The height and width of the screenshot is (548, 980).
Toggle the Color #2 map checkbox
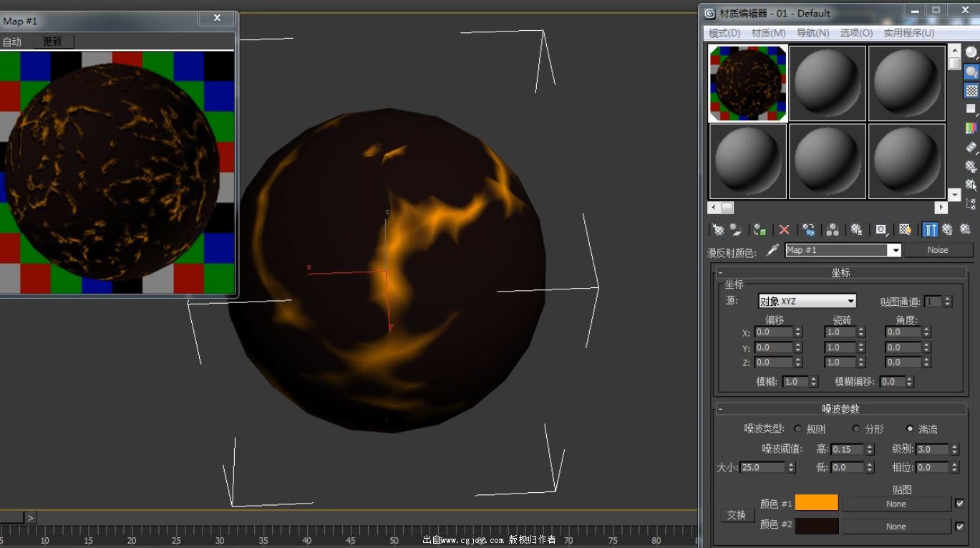960,526
